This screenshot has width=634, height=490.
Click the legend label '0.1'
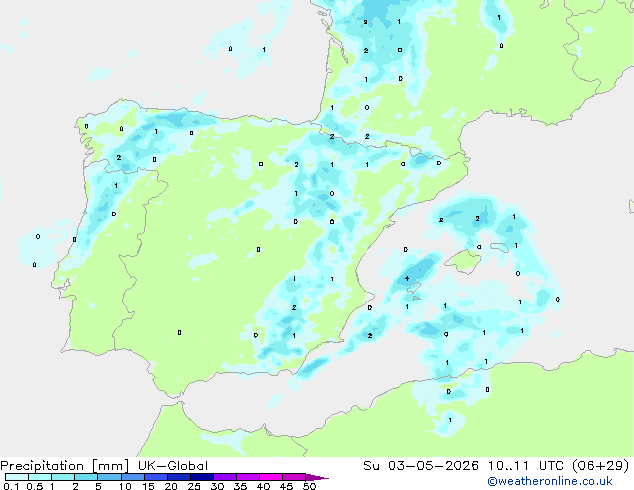click(x=11, y=486)
